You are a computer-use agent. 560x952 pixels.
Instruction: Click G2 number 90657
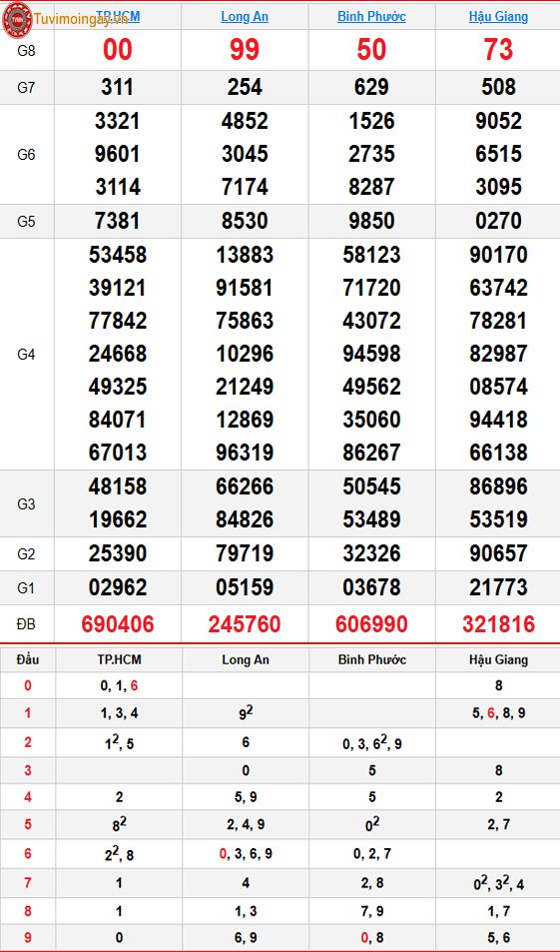[x=498, y=553]
